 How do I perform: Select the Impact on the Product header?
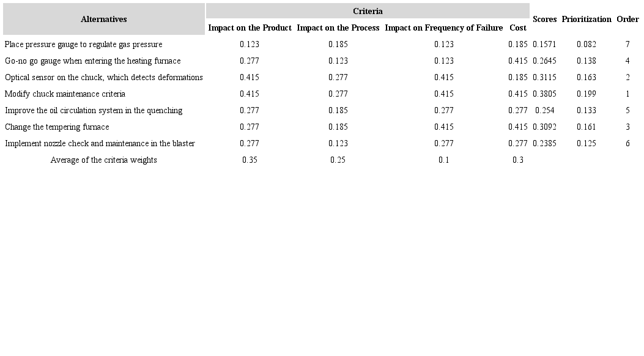(x=250, y=28)
